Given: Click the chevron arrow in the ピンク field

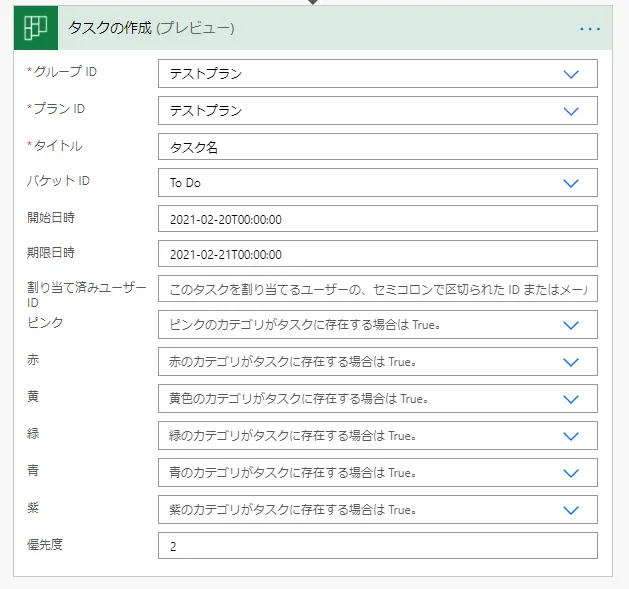Looking at the screenshot, I should [571, 325].
